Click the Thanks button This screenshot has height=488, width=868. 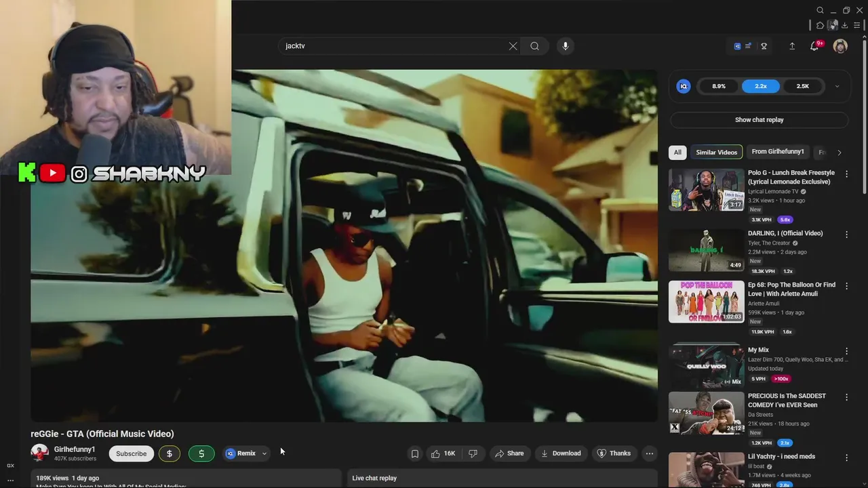(x=614, y=453)
